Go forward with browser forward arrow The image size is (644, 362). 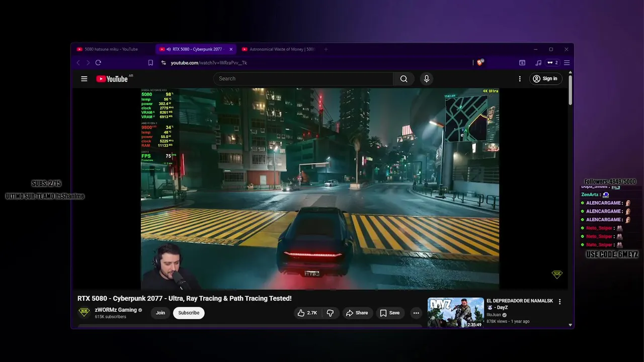[x=88, y=63]
